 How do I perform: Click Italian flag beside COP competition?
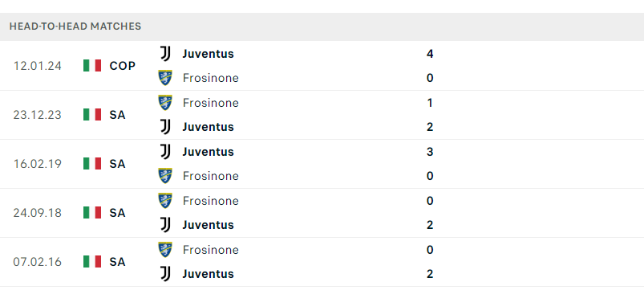click(x=92, y=65)
